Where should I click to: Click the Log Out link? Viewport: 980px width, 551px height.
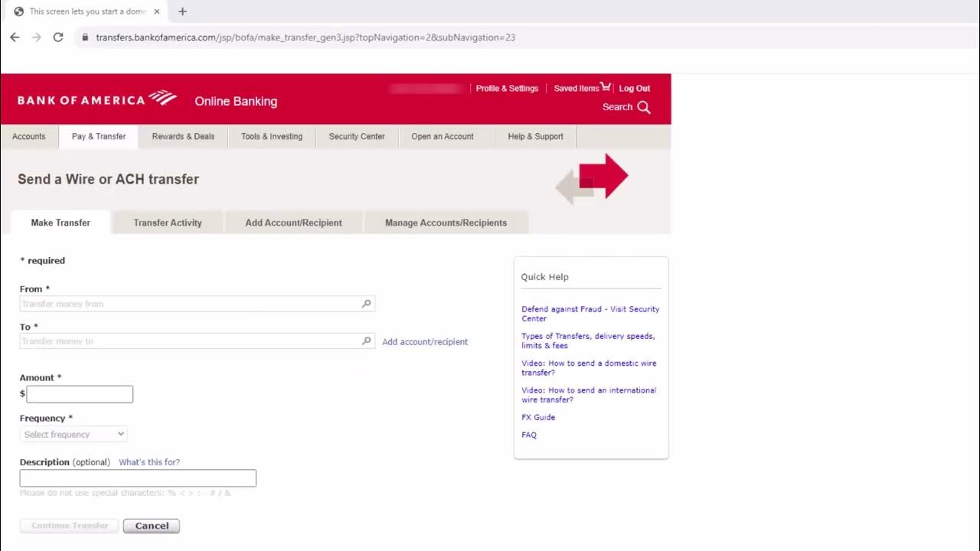point(634,88)
